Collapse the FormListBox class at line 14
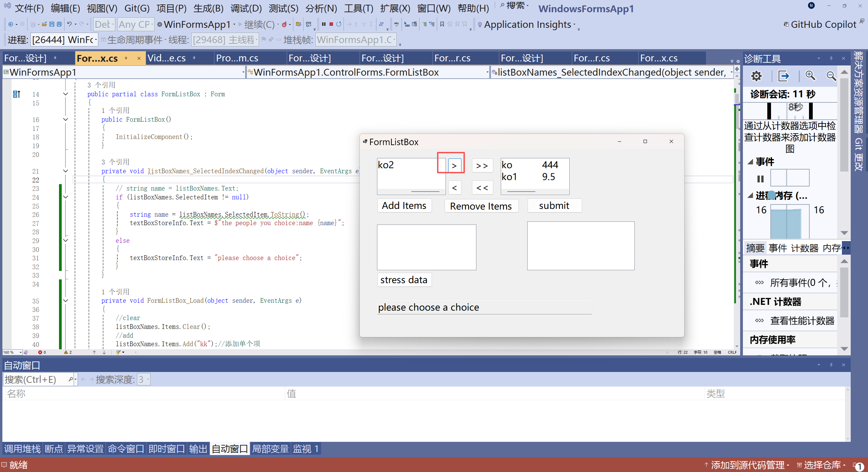Viewport: 868px width, 472px height. click(66, 94)
